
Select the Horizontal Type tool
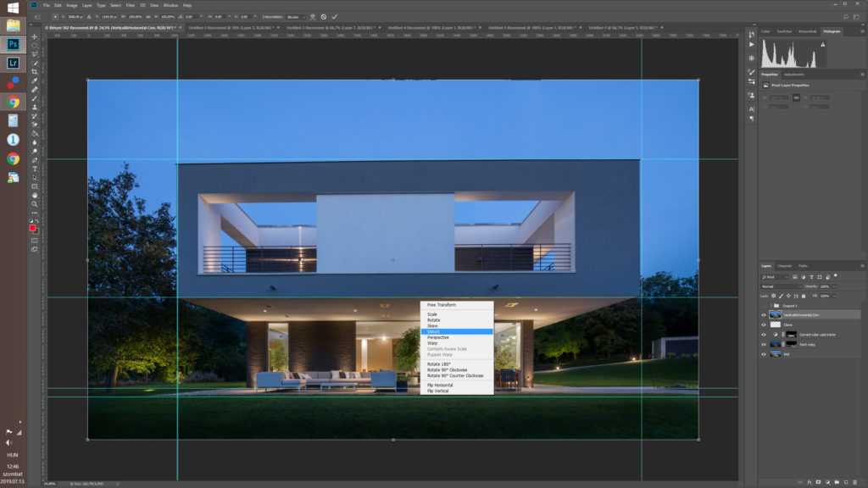click(35, 169)
